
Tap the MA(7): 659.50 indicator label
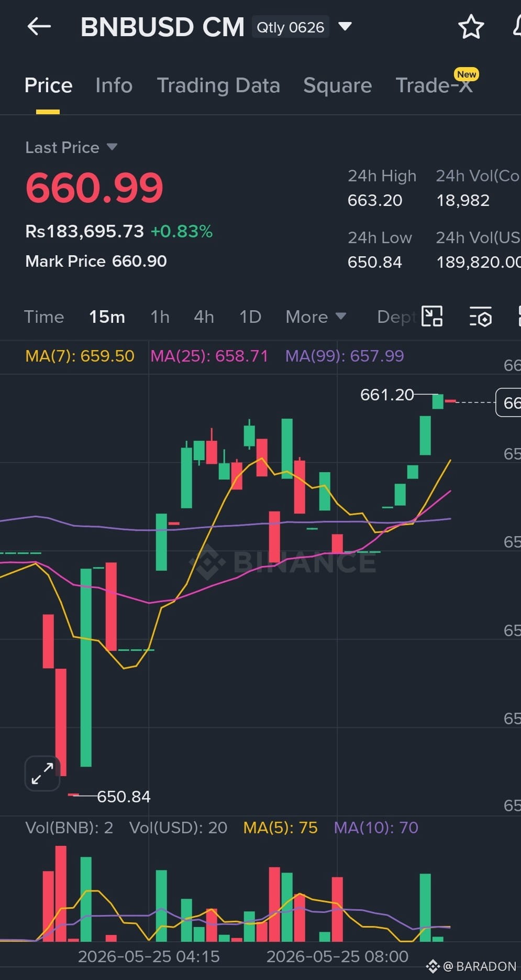pos(80,356)
